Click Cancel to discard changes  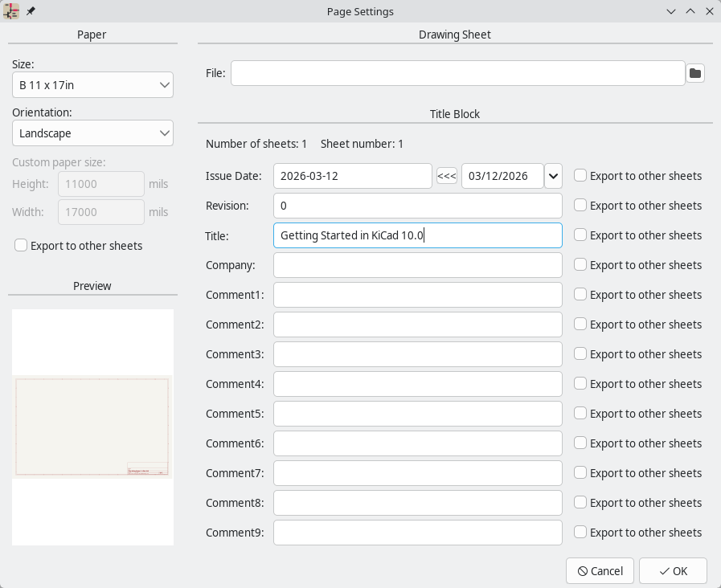[x=600, y=571]
